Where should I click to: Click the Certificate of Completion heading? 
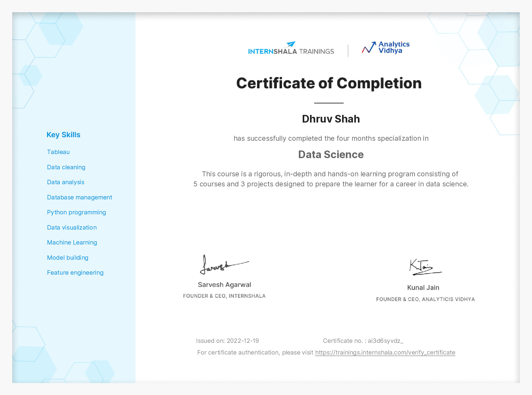click(329, 83)
